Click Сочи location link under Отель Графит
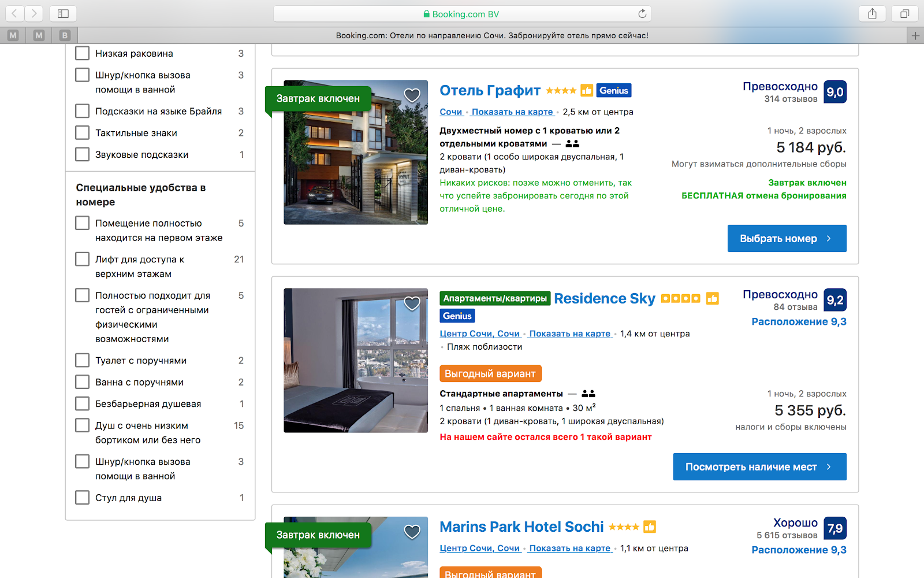Viewport: 924px width, 578px height. point(451,112)
